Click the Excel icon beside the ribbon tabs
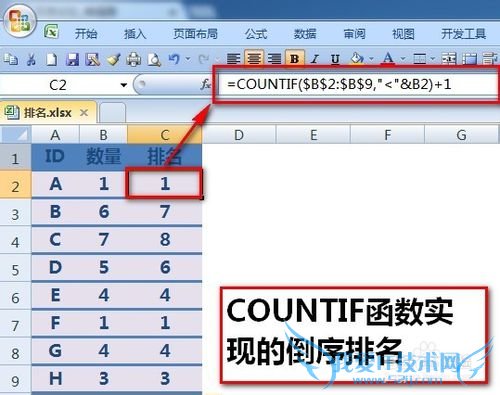This screenshot has height=395, width=500. [51, 32]
